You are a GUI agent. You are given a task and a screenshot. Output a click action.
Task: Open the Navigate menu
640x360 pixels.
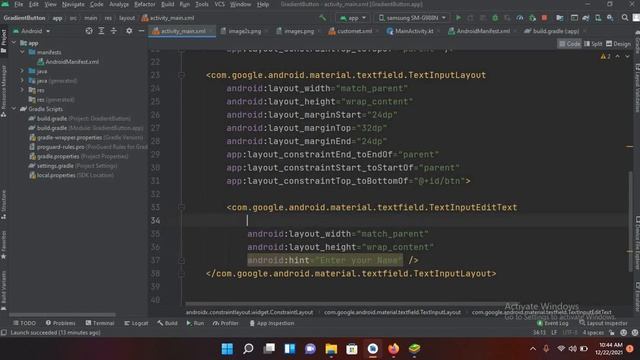[x=73, y=4]
